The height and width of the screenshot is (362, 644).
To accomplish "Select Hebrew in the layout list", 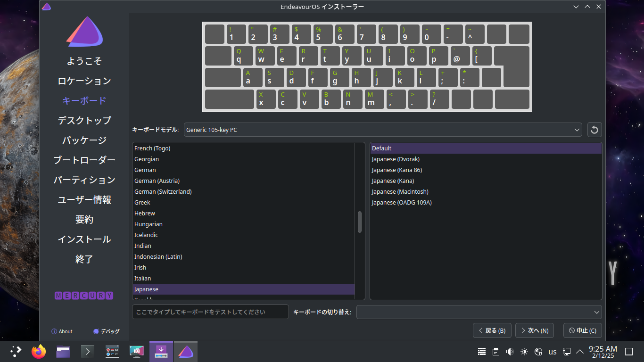I will point(243,213).
